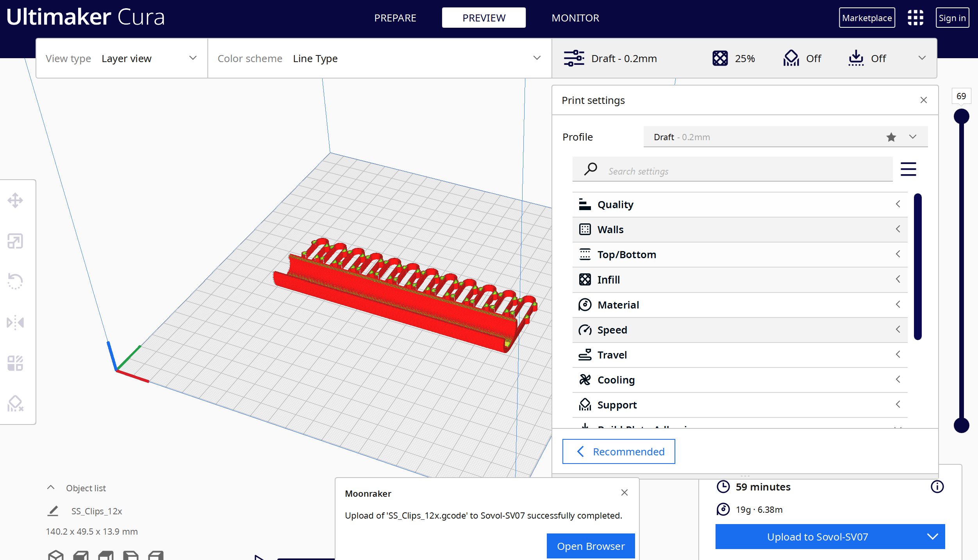Click the search magnifier icon

coord(591,169)
